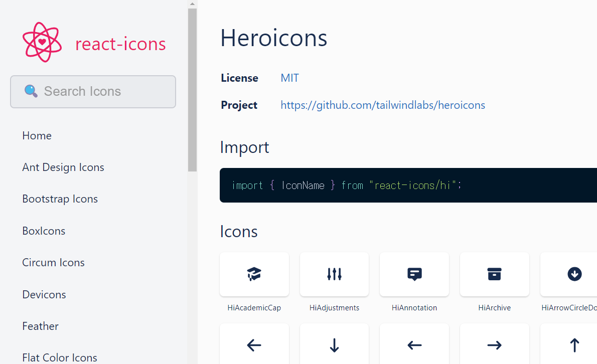
Task: Pick the up arrow icon card
Action: pyautogui.click(x=569, y=344)
